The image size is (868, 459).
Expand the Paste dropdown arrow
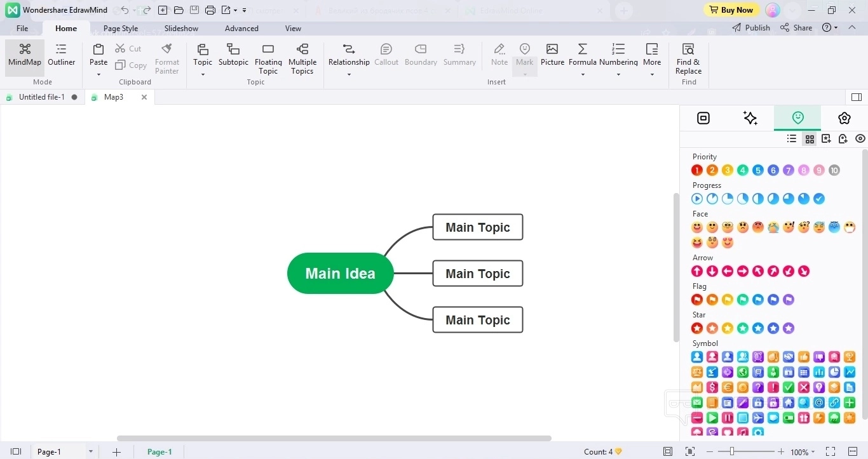coord(98,74)
